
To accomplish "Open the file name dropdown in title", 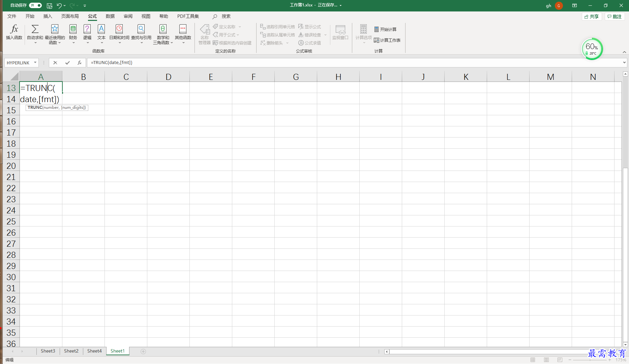I will (x=340, y=5).
